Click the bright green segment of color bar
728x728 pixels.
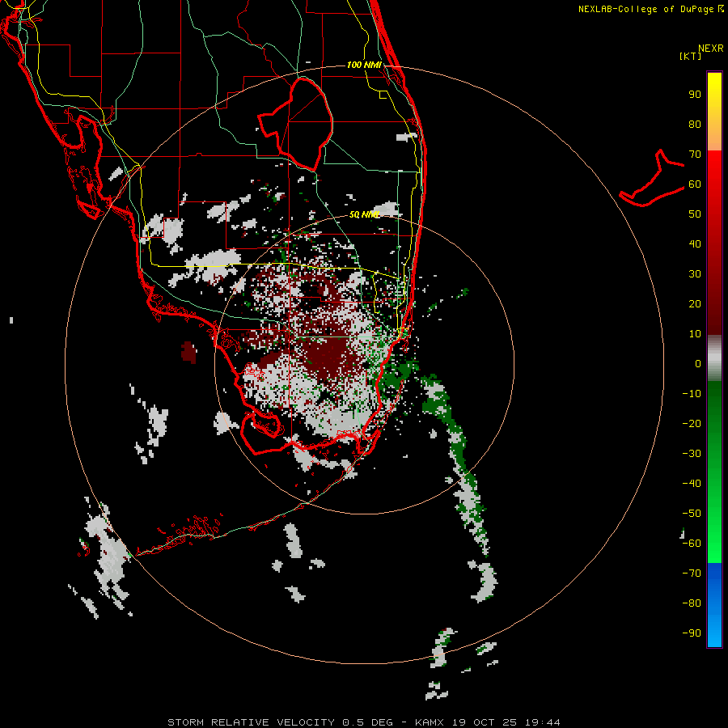pos(714,534)
